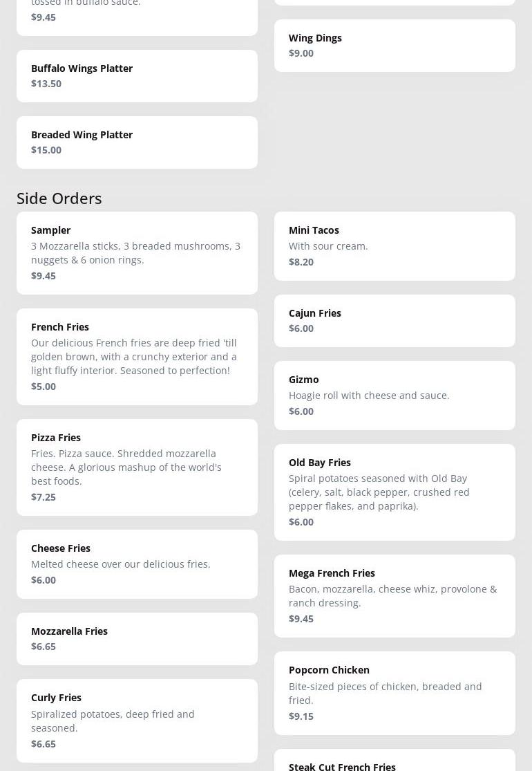Image resolution: width=532 pixels, height=771 pixels.
Task: Select the Wing Dings menu item
Action: click(395, 46)
